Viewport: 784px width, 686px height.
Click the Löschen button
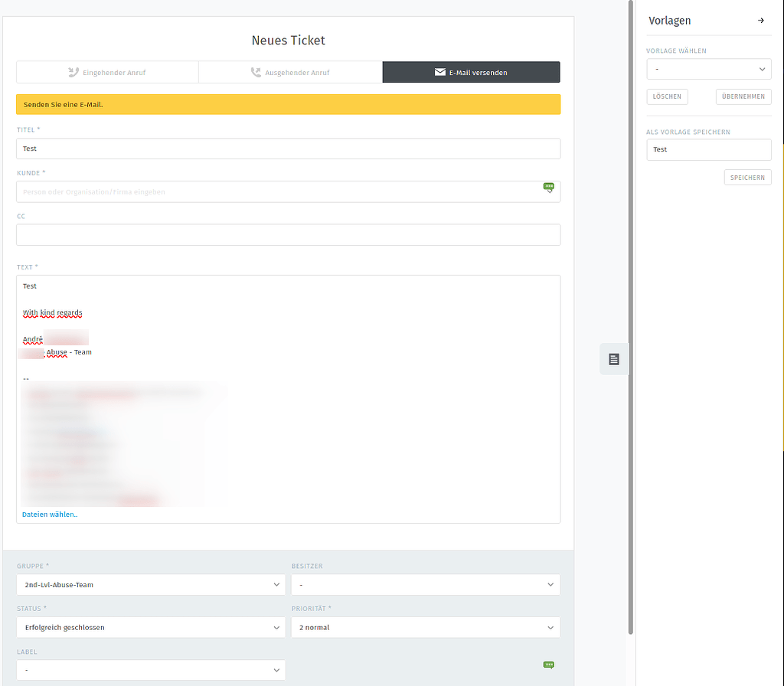click(x=667, y=96)
